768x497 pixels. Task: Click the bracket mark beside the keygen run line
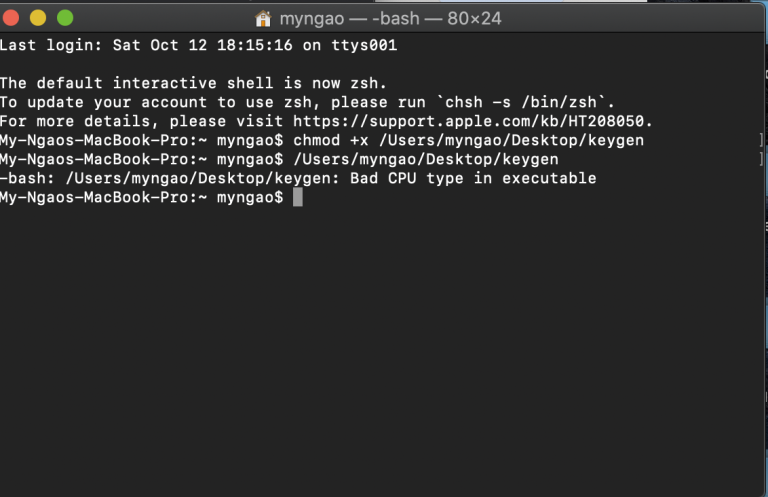(761, 159)
